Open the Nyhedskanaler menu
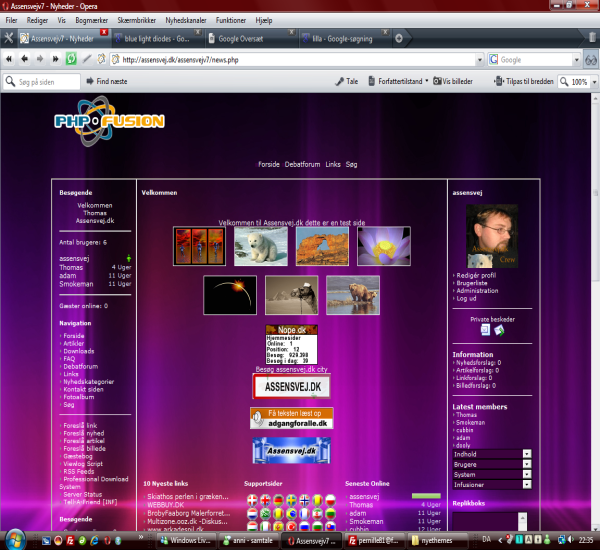This screenshot has height=550, width=600. pyautogui.click(x=186, y=20)
